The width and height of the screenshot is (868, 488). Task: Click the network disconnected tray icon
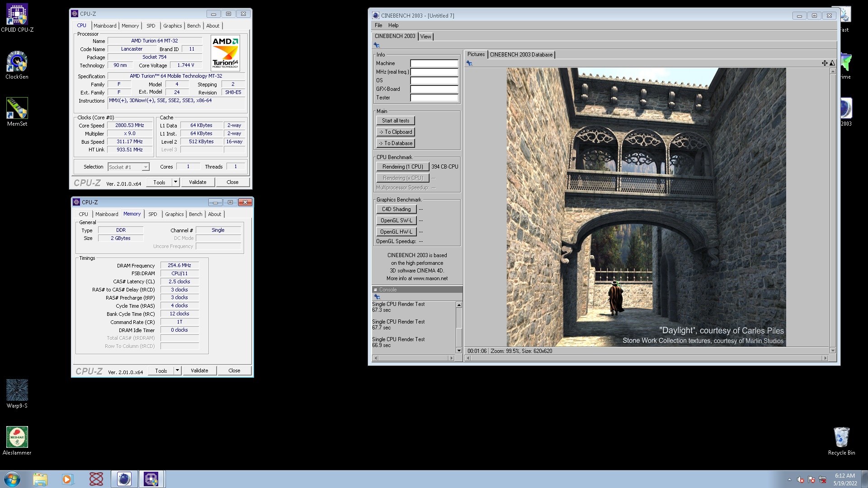[x=822, y=480]
